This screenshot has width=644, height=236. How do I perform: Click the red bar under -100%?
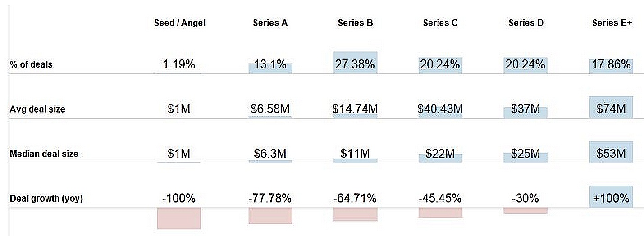tap(179, 218)
